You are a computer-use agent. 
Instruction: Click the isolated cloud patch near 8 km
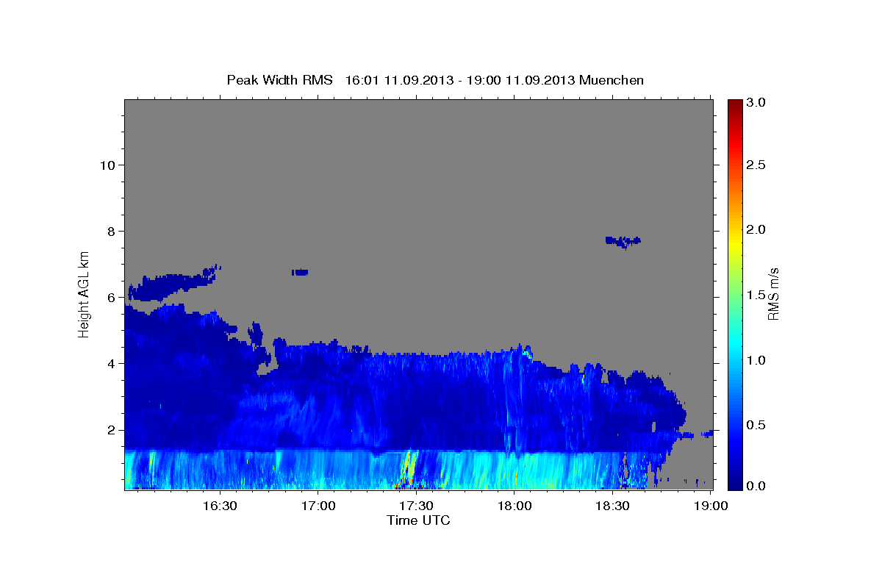[623, 242]
